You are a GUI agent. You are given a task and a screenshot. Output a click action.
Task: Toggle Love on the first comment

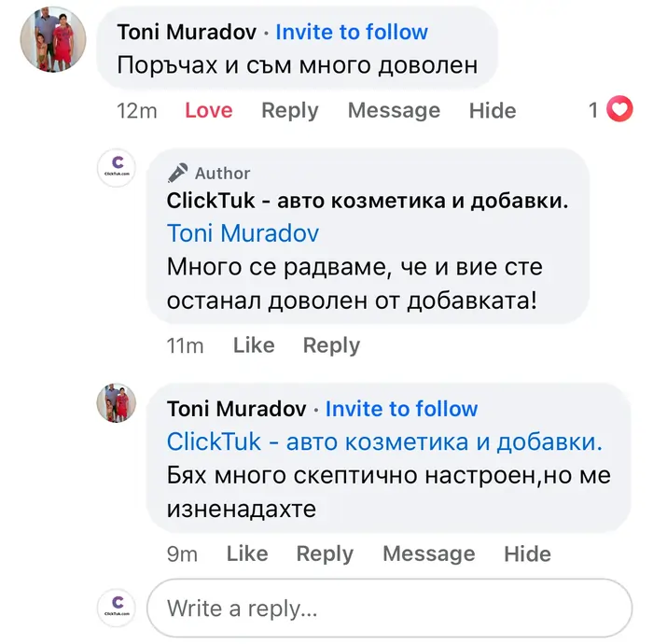coord(208,110)
